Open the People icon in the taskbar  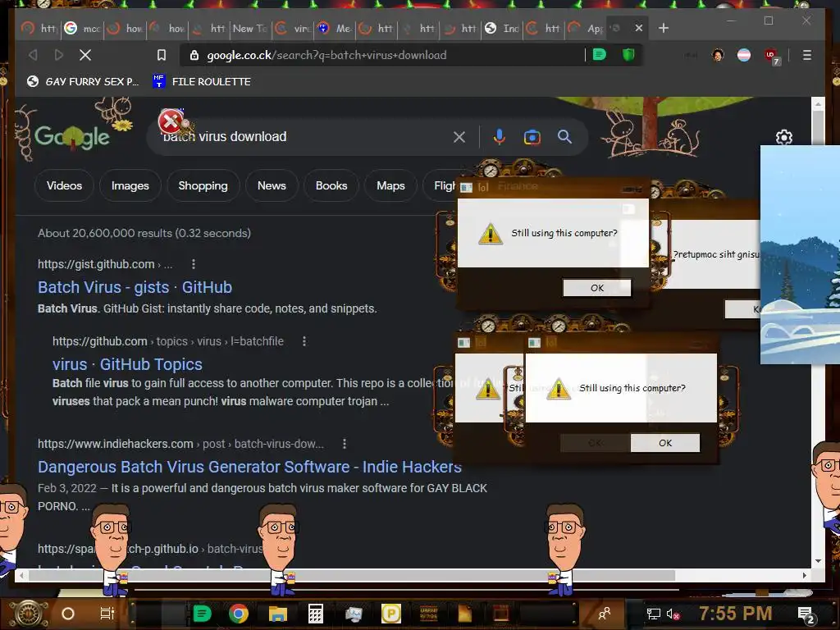[x=605, y=614]
